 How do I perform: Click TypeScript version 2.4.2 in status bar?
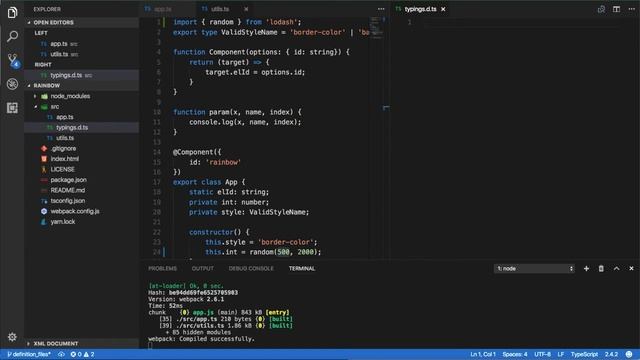[x=611, y=354]
